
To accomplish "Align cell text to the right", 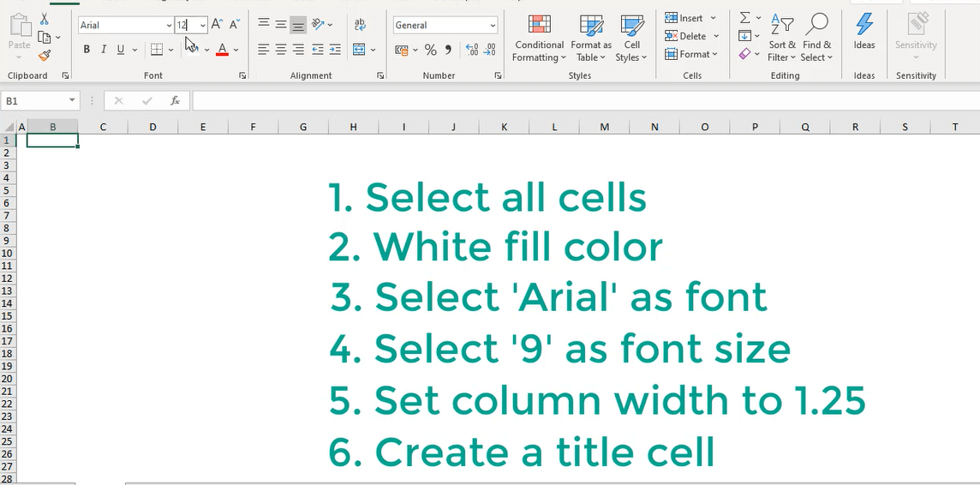I will (299, 49).
